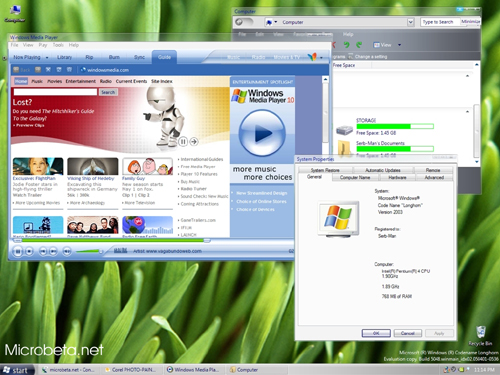Click OK in System Properties
The height and width of the screenshot is (375, 500).
tap(376, 333)
